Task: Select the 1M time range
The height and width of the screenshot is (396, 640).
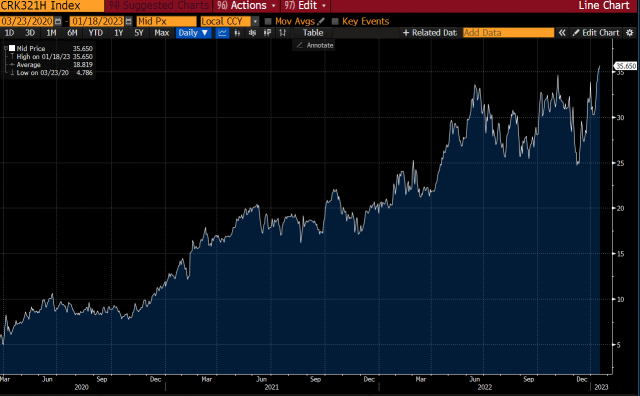Action: point(51,33)
